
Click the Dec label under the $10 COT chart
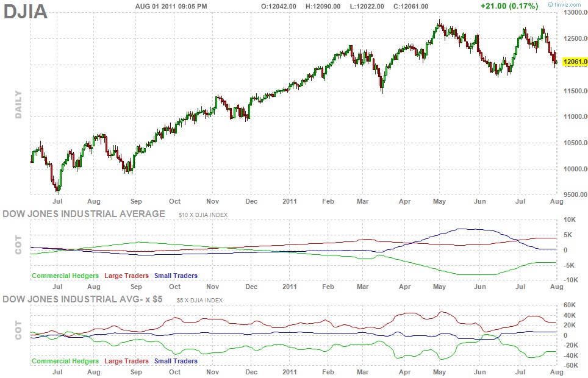tap(251, 287)
